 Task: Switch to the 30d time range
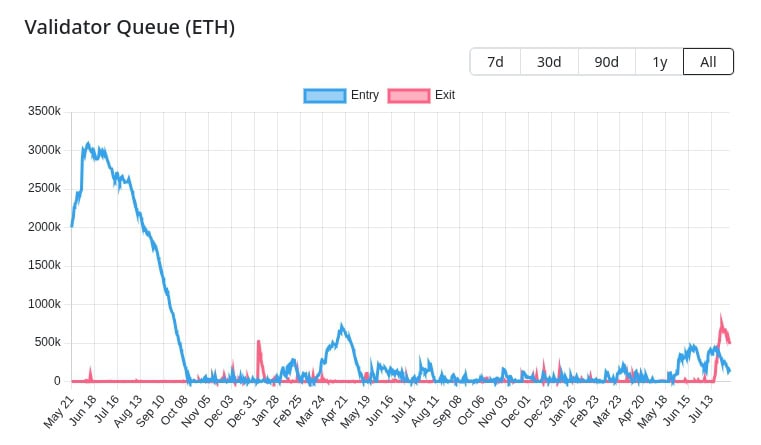tap(549, 62)
